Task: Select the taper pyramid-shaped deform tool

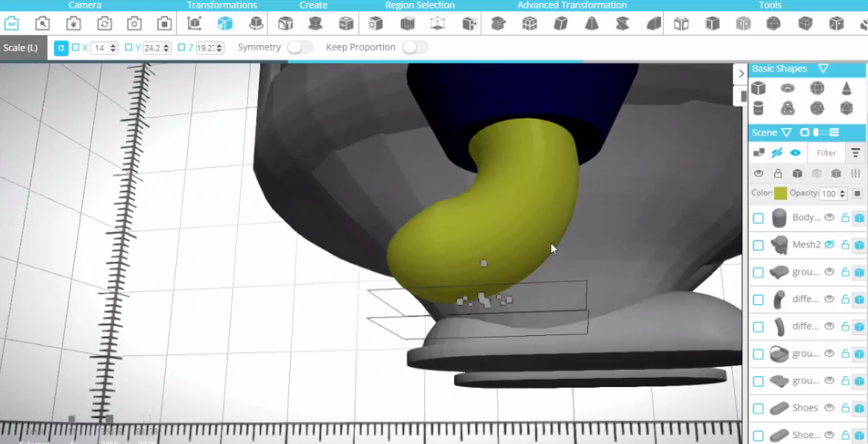Action: coord(591,23)
